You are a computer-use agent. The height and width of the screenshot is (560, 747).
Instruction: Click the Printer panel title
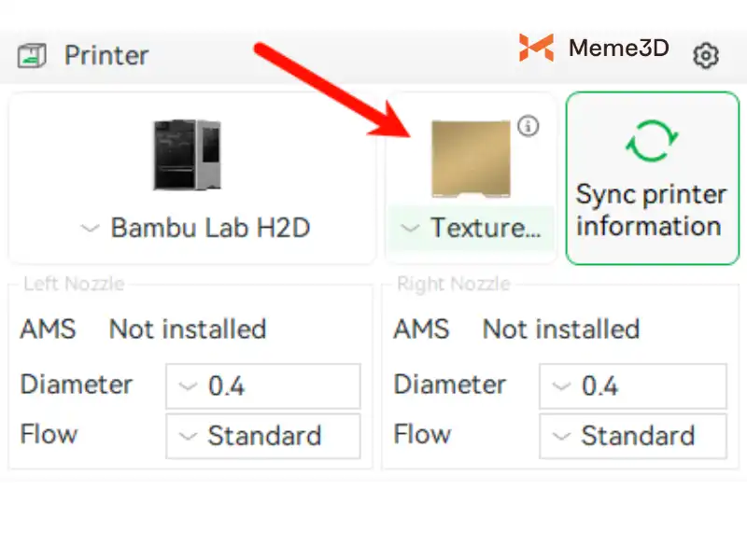(106, 55)
